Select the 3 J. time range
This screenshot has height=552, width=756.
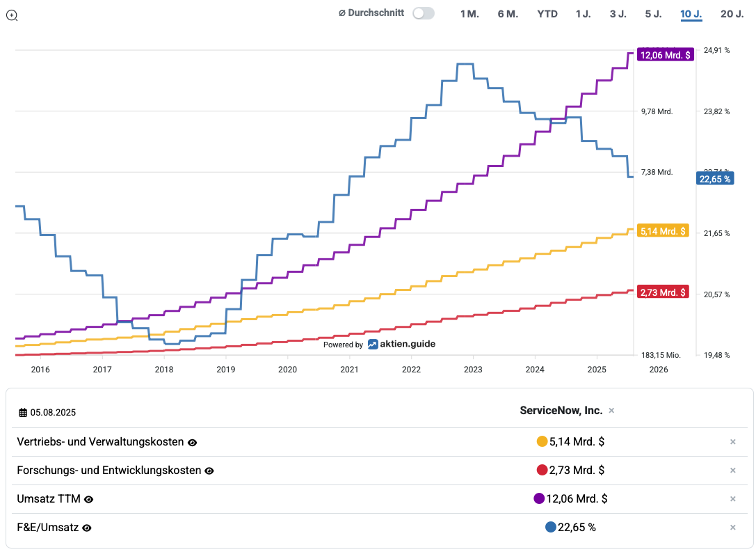click(x=618, y=14)
